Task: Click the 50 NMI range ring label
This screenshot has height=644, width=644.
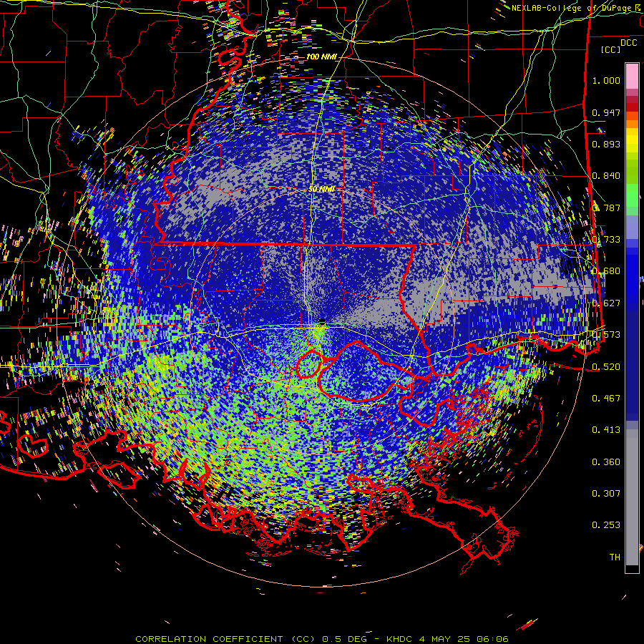Action: click(x=321, y=190)
